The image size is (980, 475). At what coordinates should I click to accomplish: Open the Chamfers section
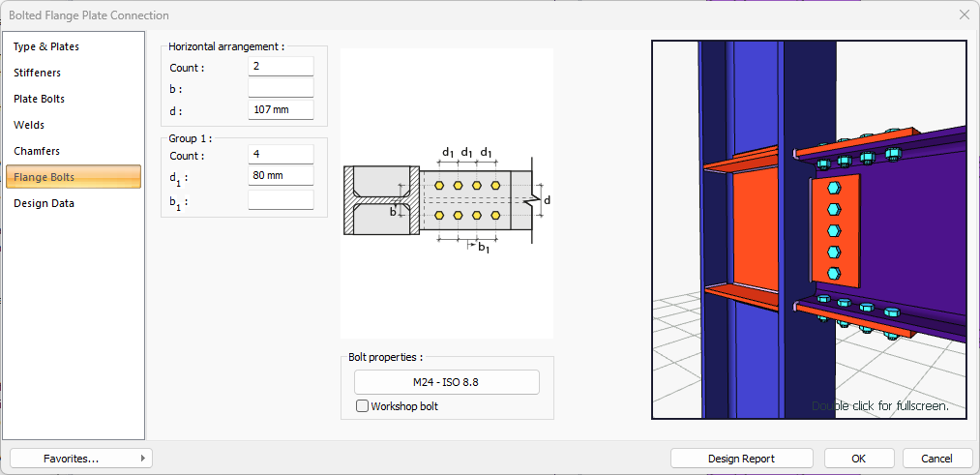tap(37, 151)
